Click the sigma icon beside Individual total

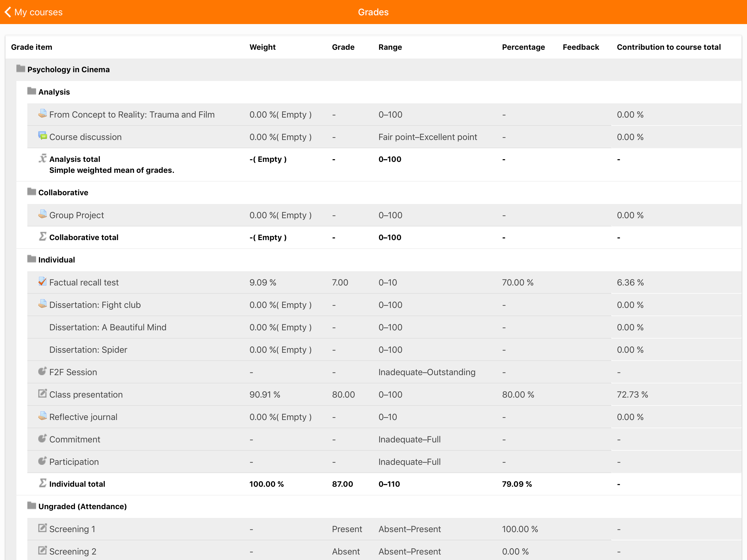[x=43, y=483]
